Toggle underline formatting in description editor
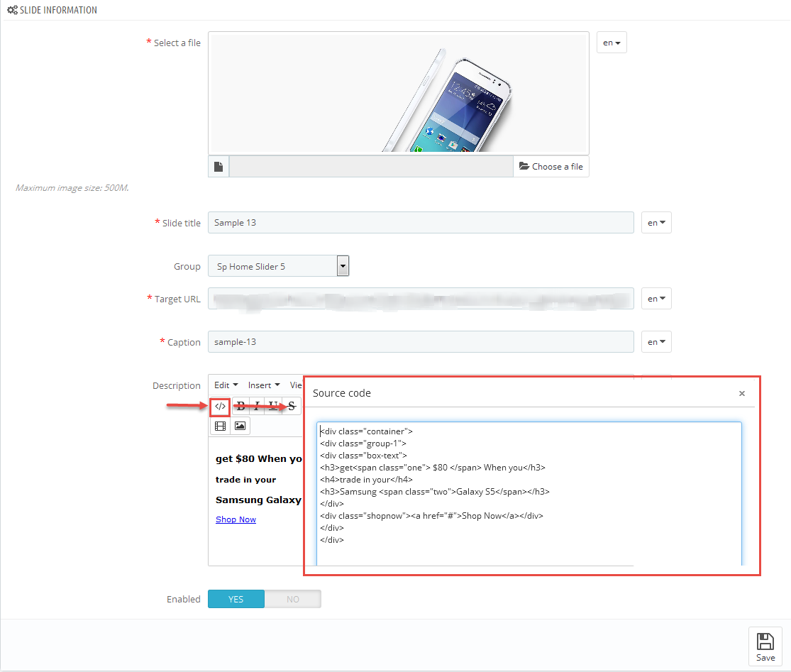 pyautogui.click(x=273, y=406)
